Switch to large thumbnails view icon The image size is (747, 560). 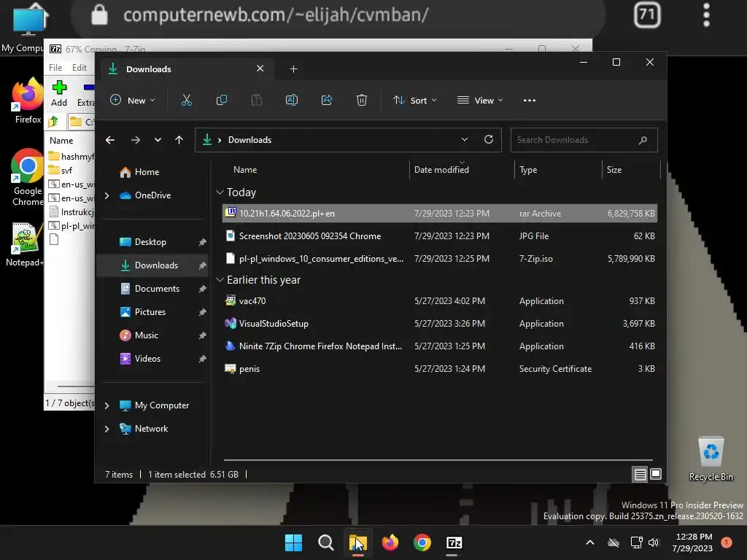(656, 474)
